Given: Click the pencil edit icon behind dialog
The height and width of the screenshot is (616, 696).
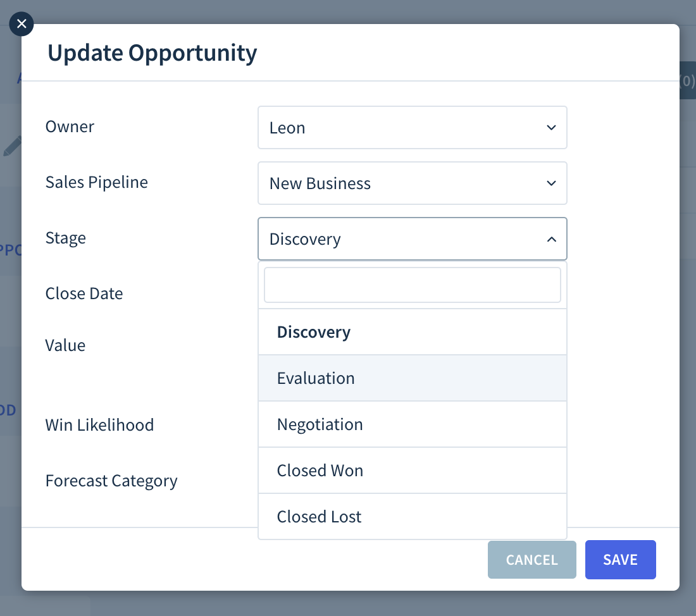Looking at the screenshot, I should [13, 146].
